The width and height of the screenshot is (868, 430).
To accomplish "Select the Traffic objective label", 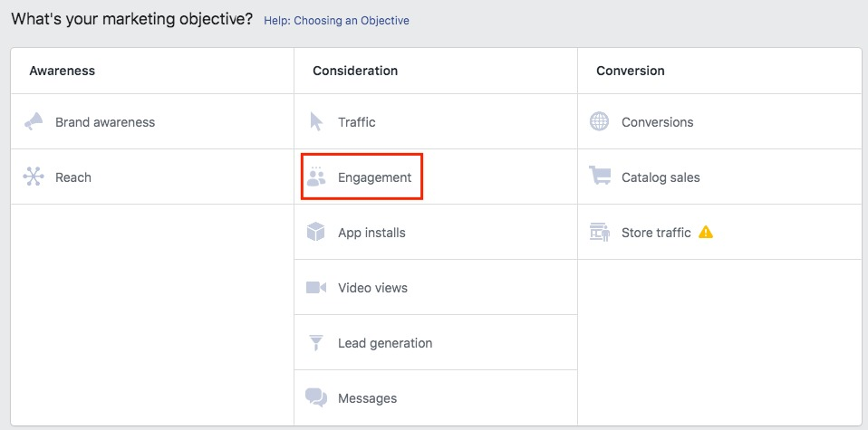I will point(356,122).
